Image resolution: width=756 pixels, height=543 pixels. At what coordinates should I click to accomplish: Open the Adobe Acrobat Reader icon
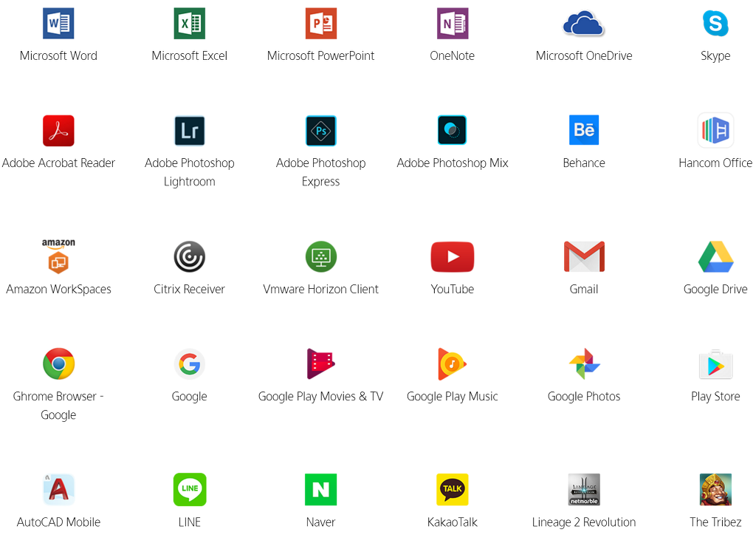coord(58,131)
